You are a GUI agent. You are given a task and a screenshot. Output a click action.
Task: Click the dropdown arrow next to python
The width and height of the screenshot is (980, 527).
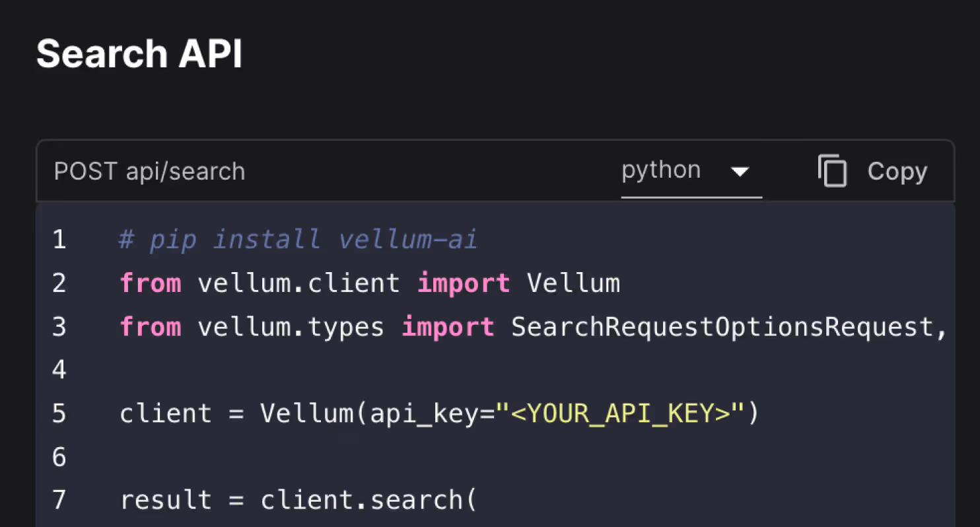pyautogui.click(x=740, y=172)
